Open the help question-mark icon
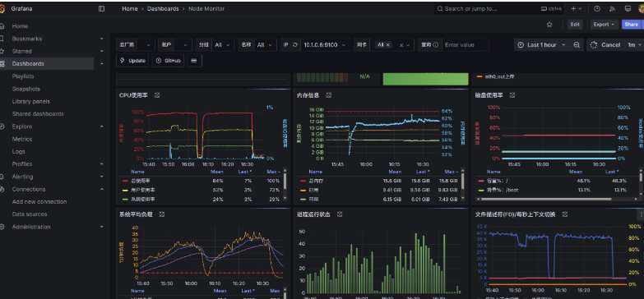644x299 pixels. 597,8
